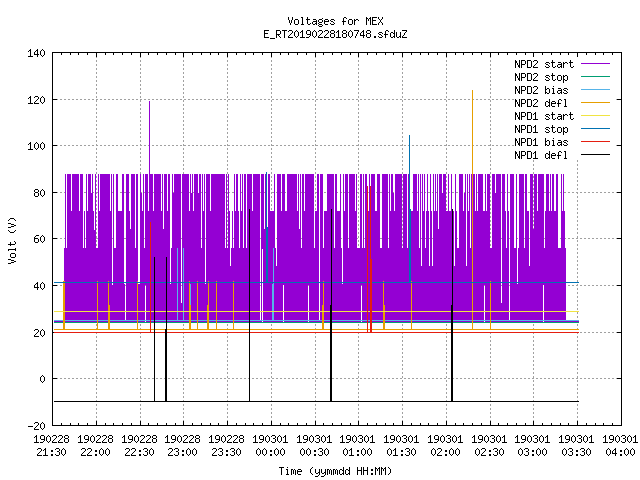The width and height of the screenshot is (640, 480).
Task: Click the -20 y-axis tick label
Action: pyautogui.click(x=36, y=426)
